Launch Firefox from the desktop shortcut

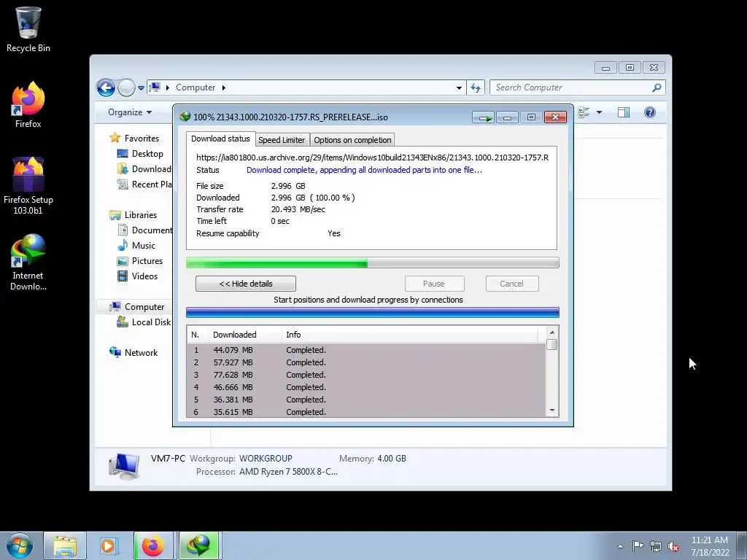point(28,105)
